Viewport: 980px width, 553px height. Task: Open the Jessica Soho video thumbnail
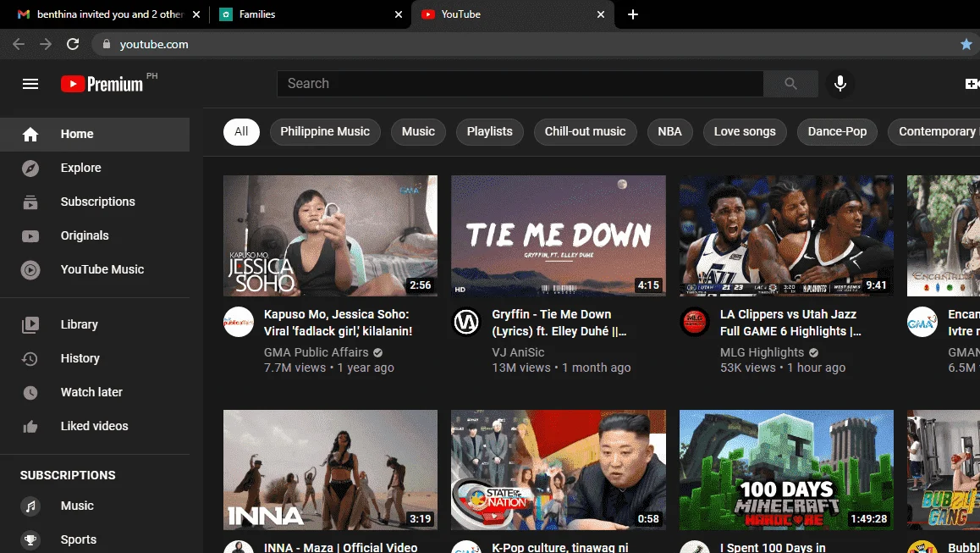point(330,235)
